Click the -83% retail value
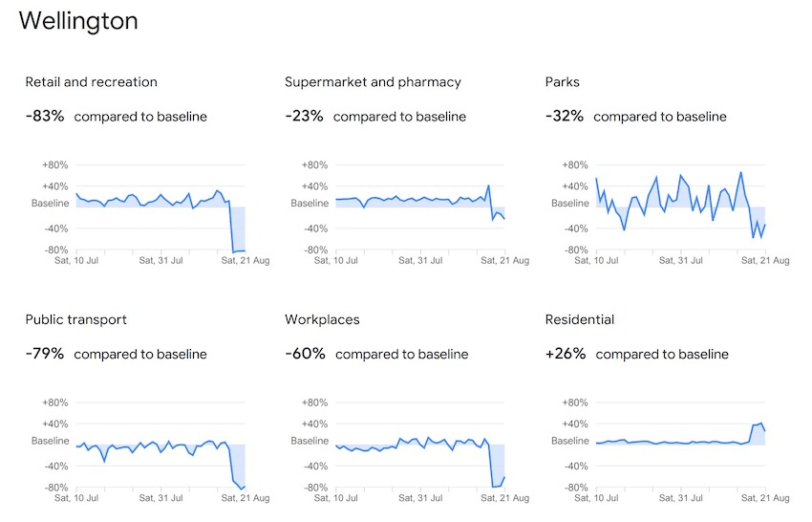Viewport: 812px width, 522px height. tap(45, 117)
